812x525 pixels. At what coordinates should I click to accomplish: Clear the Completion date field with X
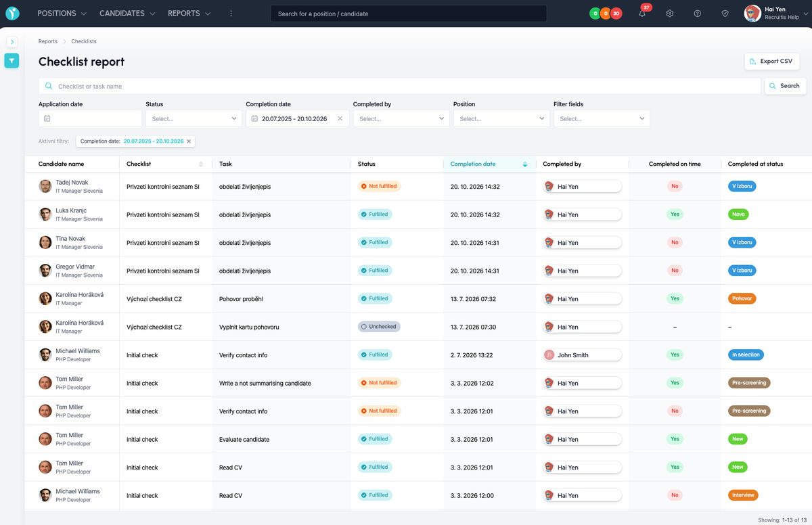[340, 118]
